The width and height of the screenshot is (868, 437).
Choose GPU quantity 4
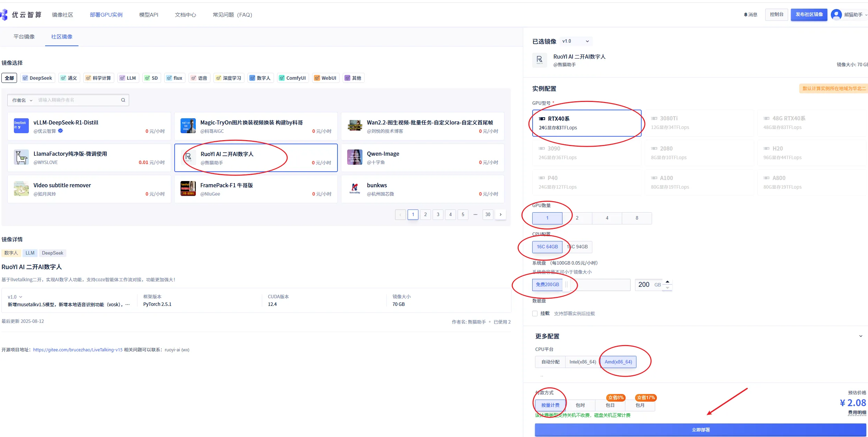coord(607,218)
